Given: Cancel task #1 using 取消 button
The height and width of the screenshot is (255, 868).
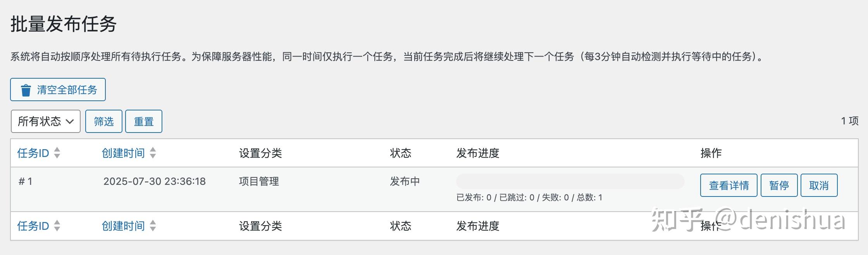Looking at the screenshot, I should click(x=819, y=186).
